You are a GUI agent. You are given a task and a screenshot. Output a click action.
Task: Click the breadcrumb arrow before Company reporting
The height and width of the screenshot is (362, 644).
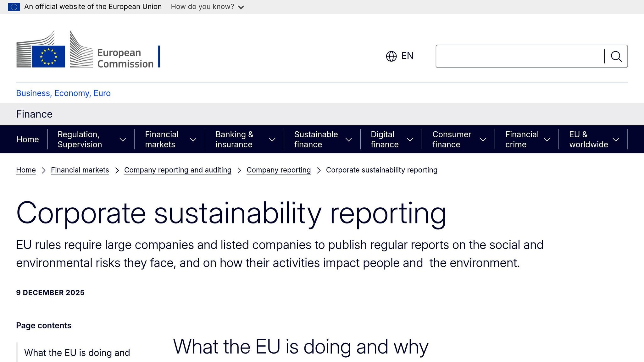[x=239, y=170]
